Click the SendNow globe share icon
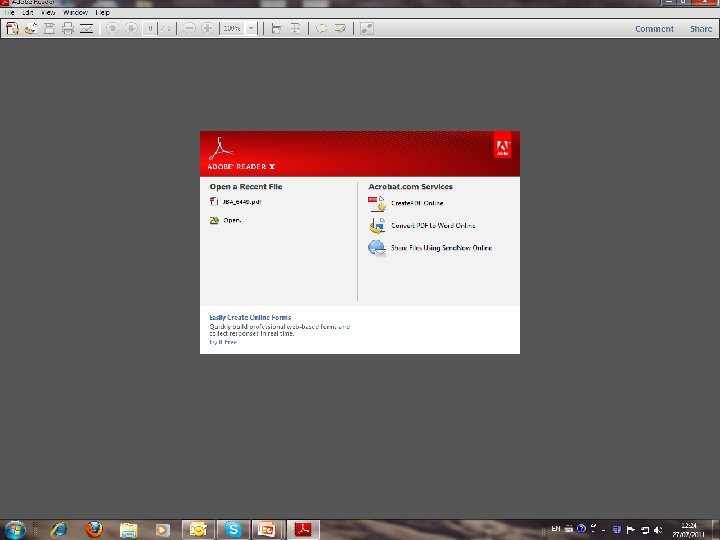This screenshot has width=720, height=540. click(377, 248)
